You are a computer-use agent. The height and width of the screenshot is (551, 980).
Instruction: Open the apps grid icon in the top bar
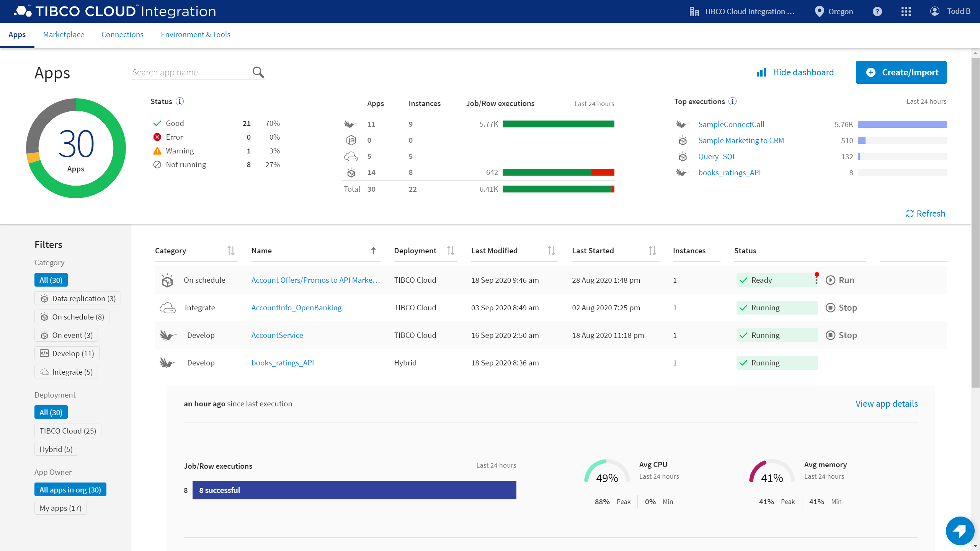point(906,11)
